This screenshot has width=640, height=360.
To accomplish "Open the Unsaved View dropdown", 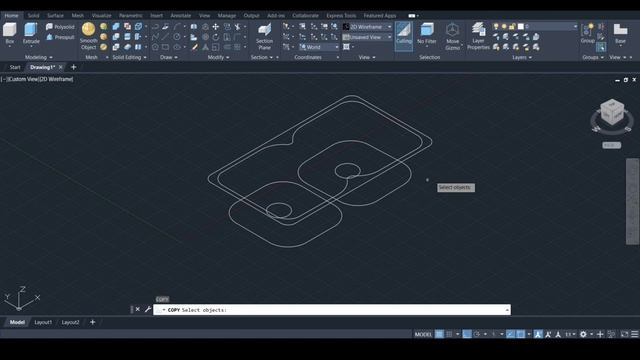I will tap(367, 37).
